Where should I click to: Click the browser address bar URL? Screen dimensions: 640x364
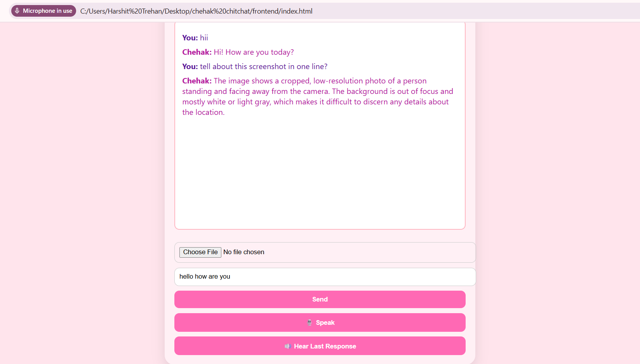coord(196,11)
